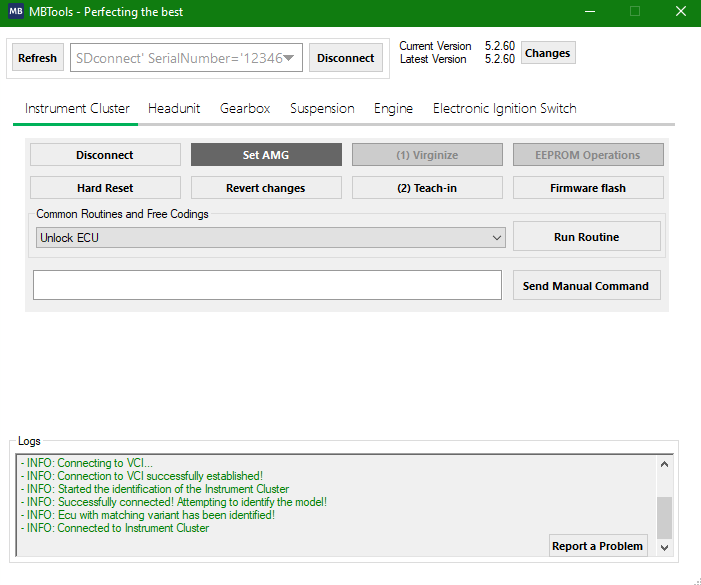Screen dimensions: 701x585
Task: Select the Suspension tab
Action: (322, 108)
